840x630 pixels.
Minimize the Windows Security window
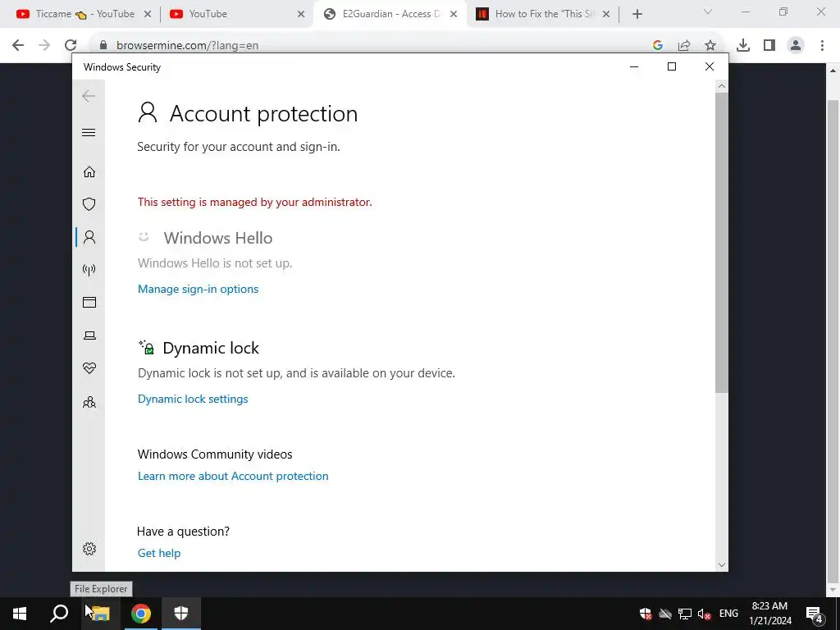(x=634, y=66)
